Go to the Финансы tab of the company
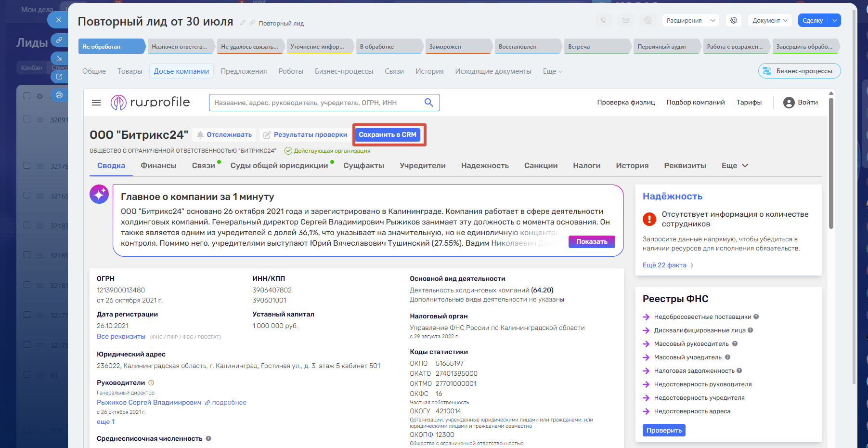Viewport: 868px width, 448px height. click(x=158, y=166)
